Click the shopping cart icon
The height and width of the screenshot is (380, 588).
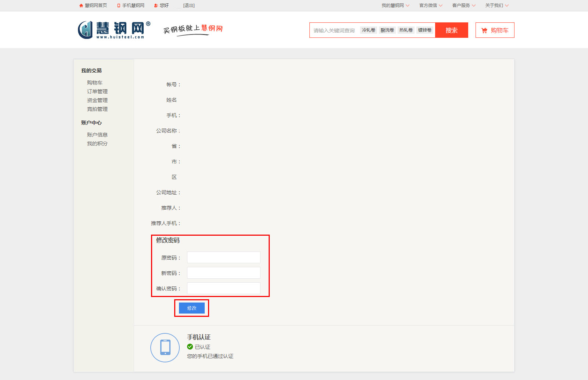[484, 30]
